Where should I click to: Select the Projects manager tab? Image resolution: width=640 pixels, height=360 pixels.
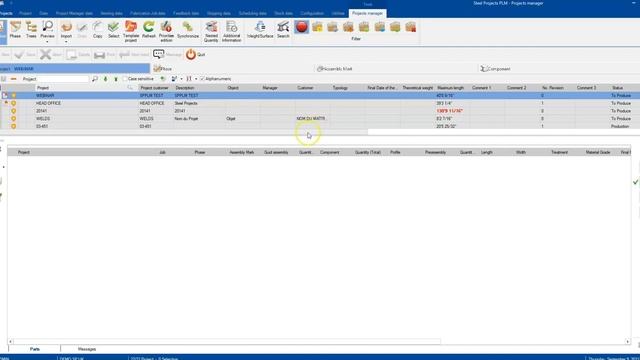pyautogui.click(x=367, y=13)
